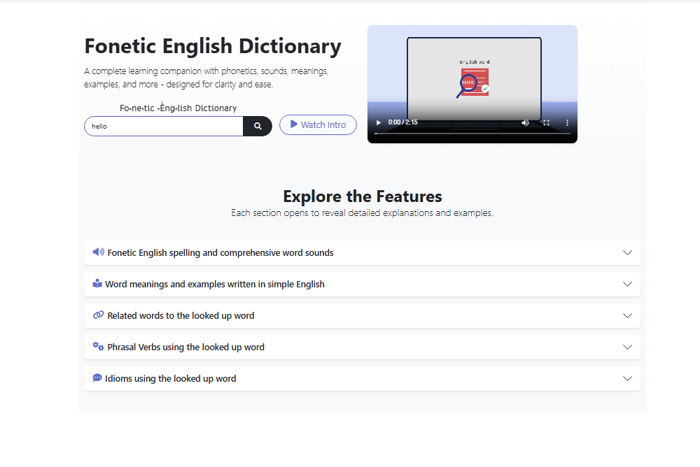
Task: Click the gears icon beside Phrasal Verbs
Action: (98, 346)
